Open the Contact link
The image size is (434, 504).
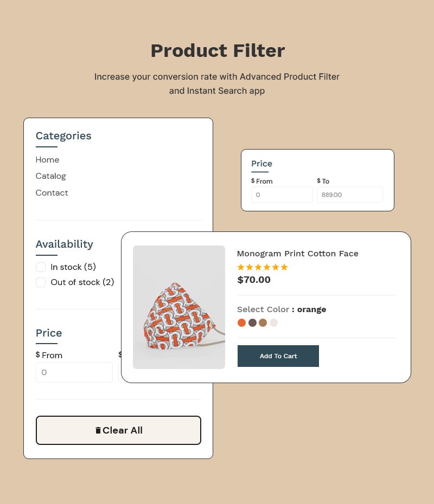52,193
